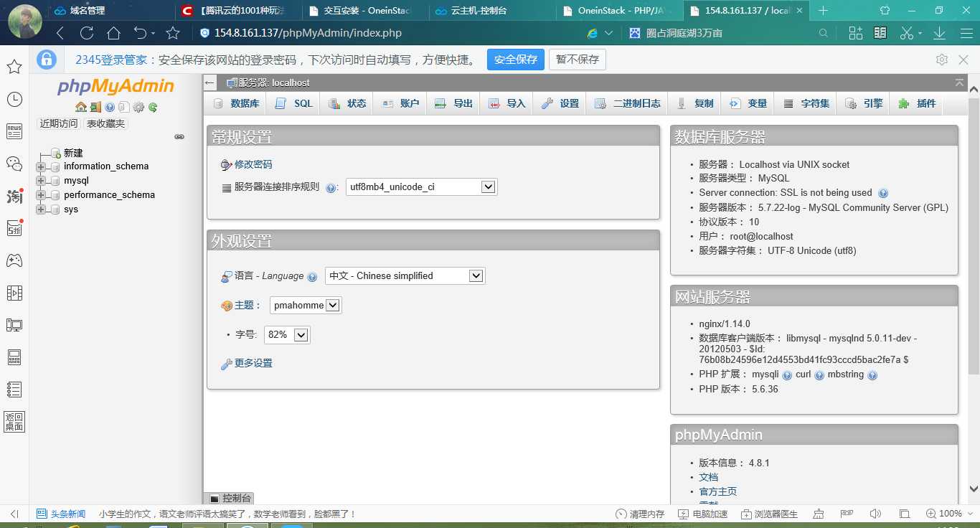The image size is (980, 528).
Task: Click the browser favorites star in sidebar
Action: 14,67
